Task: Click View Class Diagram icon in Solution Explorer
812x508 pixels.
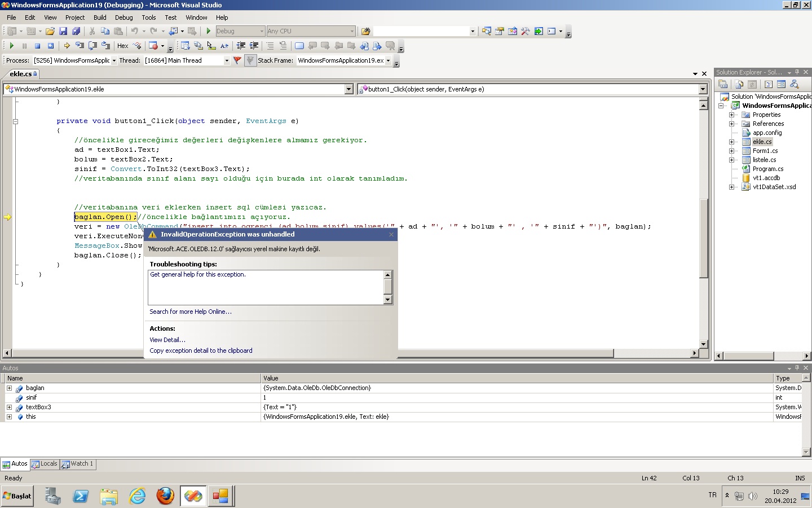Action: coord(794,84)
